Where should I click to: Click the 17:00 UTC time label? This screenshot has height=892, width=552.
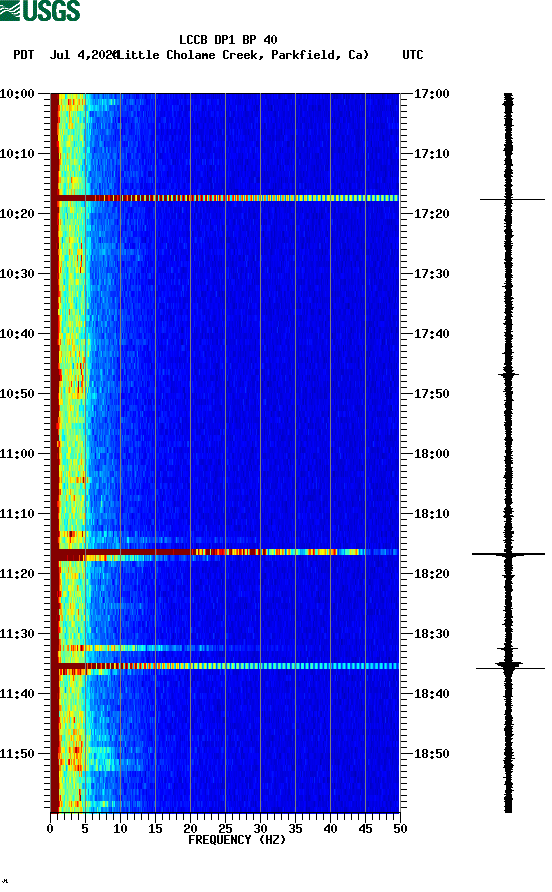tap(431, 93)
